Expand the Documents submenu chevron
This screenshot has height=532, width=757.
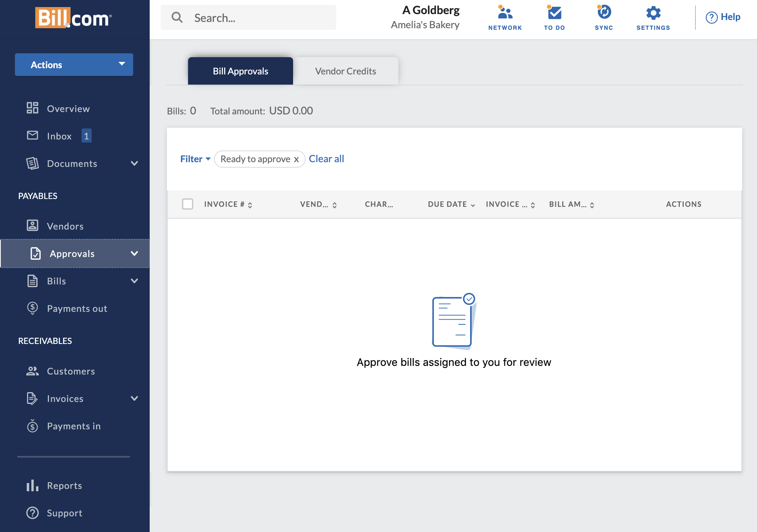(134, 163)
